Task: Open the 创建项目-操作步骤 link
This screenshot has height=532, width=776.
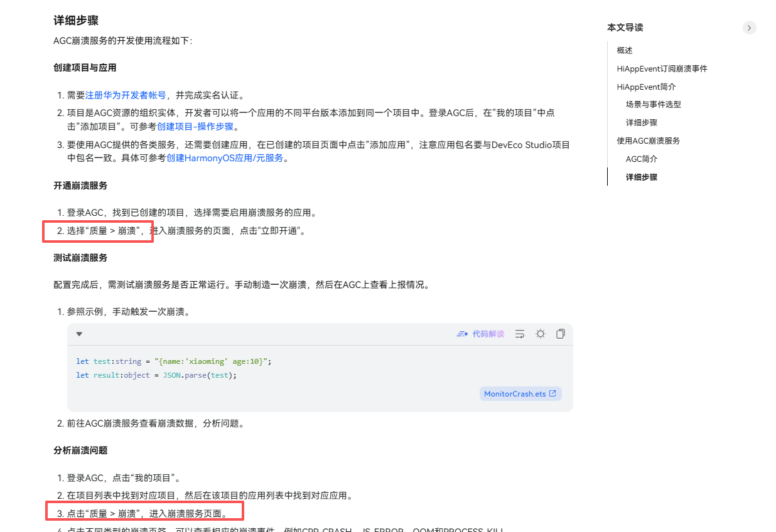Action: click(195, 127)
